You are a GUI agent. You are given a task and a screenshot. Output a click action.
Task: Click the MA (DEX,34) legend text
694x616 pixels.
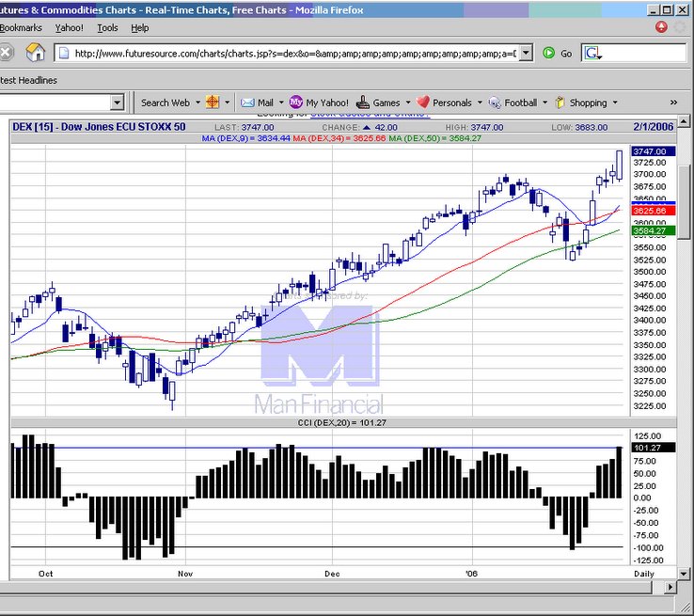(339, 138)
